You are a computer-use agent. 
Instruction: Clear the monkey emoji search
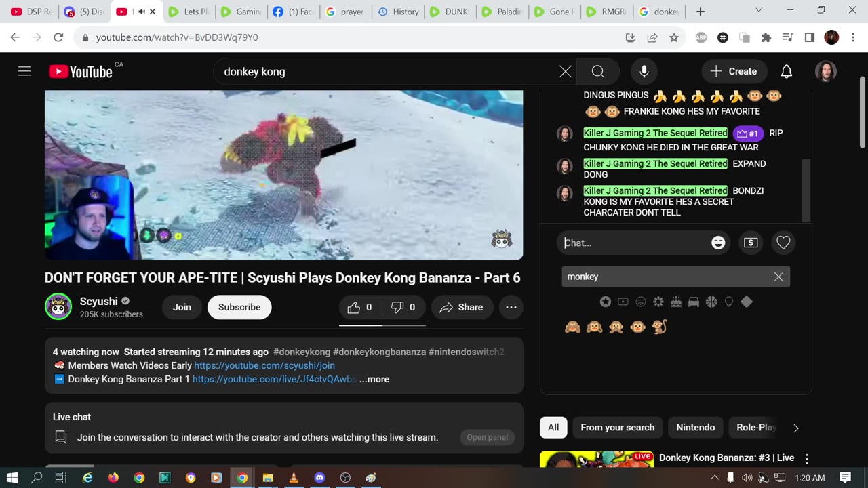pos(778,277)
